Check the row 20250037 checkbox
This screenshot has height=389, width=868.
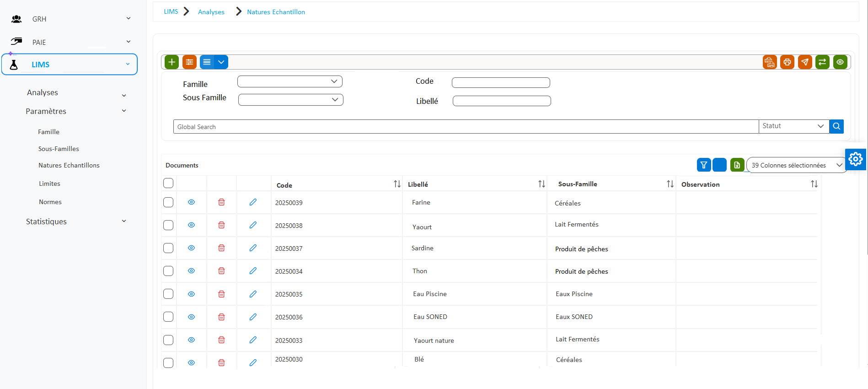[168, 248]
